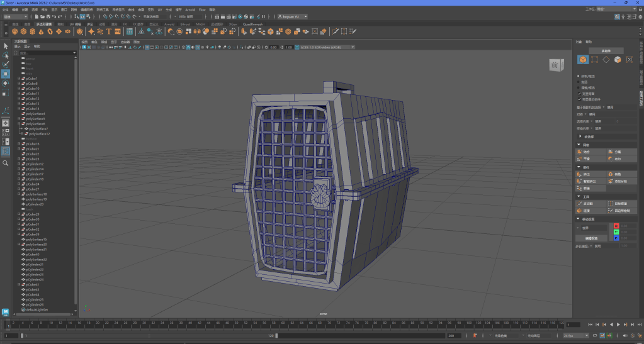Select the arrow Select tool in toolbox

coord(6,46)
